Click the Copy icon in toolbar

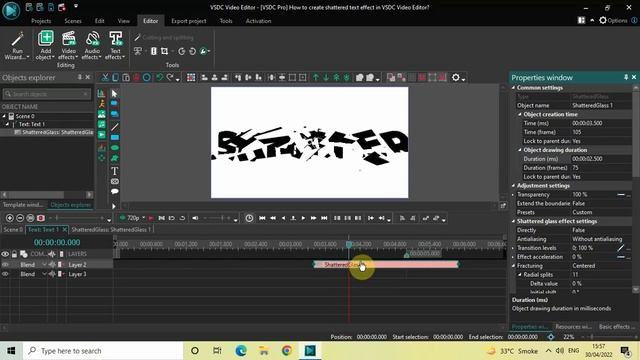pos(116,78)
